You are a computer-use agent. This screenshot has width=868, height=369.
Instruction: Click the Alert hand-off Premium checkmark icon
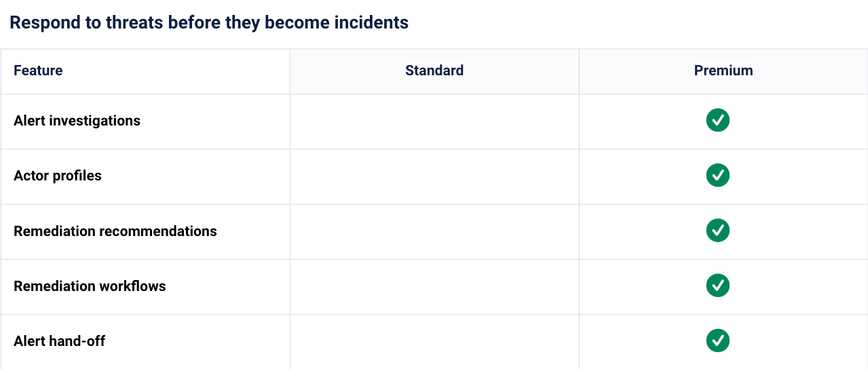[x=717, y=341]
